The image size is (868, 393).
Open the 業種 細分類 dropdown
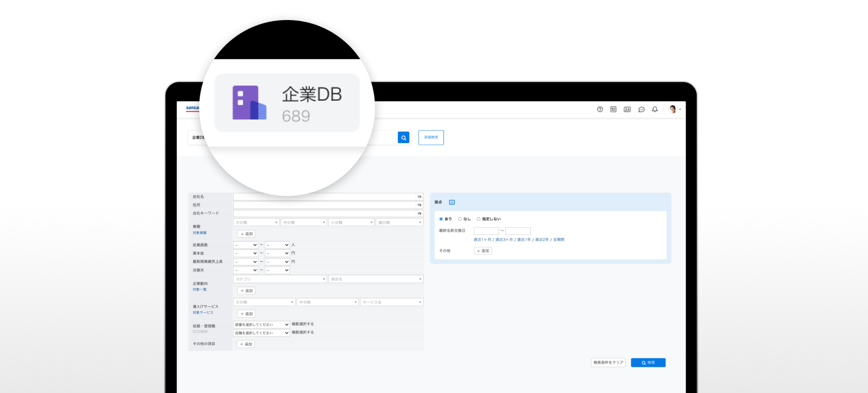(x=400, y=222)
